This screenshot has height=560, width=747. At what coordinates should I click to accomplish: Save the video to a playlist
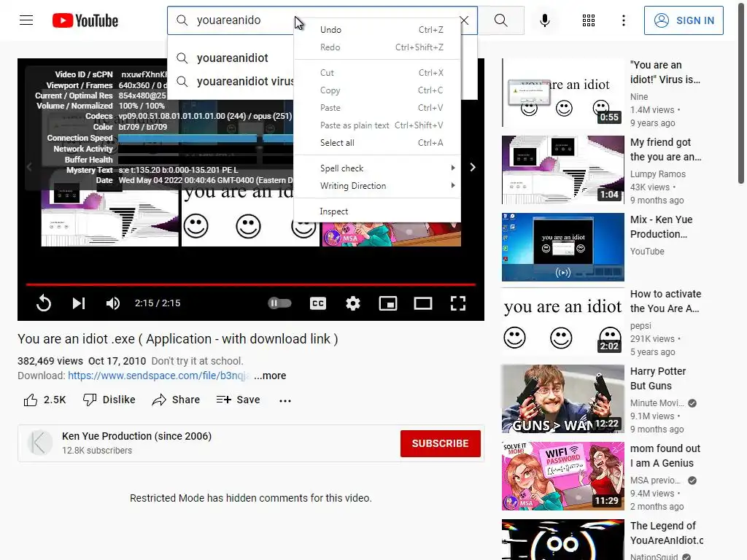239,400
